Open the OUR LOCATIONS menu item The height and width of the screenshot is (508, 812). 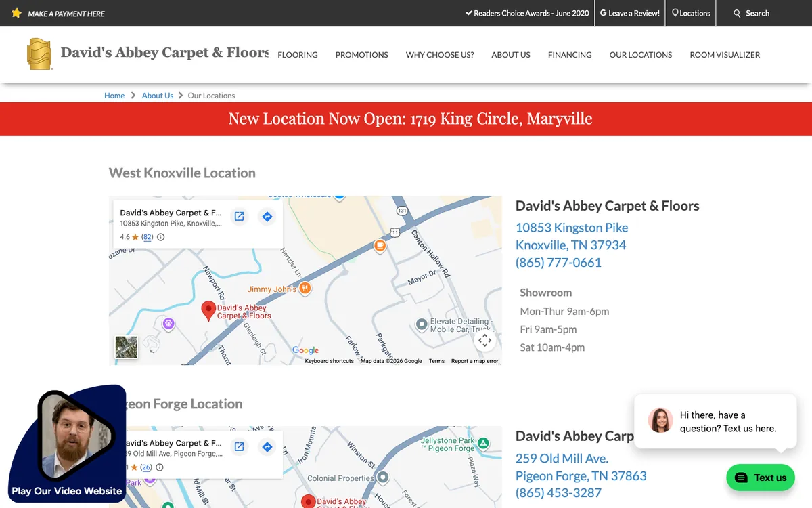641,55
